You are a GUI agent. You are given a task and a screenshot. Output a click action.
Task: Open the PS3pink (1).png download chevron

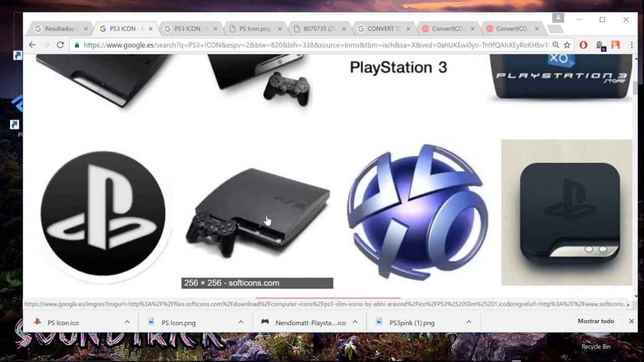[x=468, y=322]
